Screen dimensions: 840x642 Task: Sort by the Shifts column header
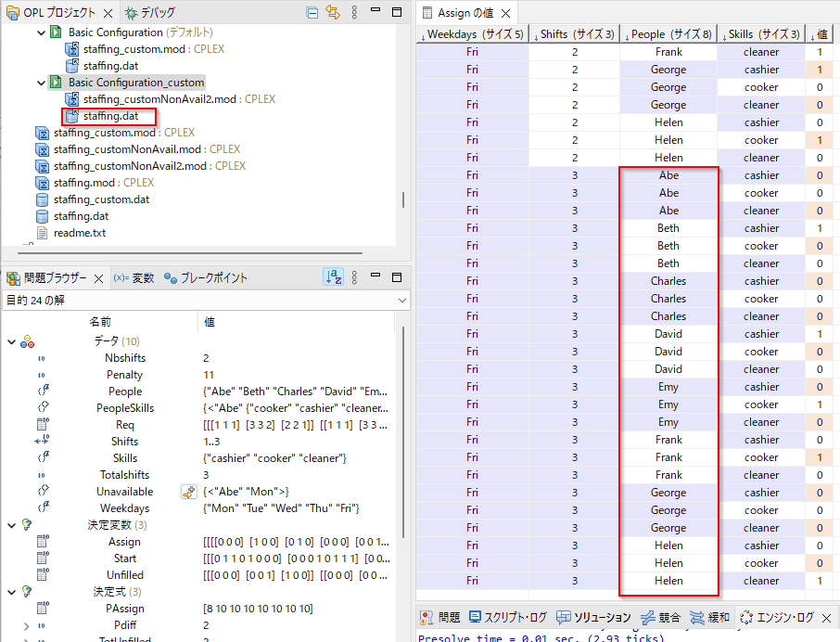(x=574, y=34)
